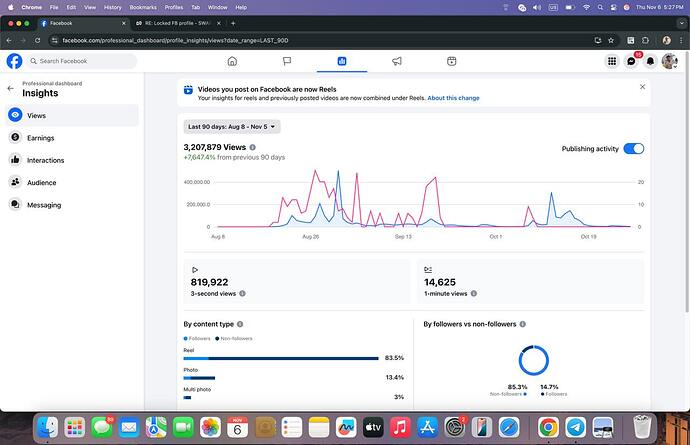Image resolution: width=690 pixels, height=445 pixels.
Task: Click the 819,922 3-second views card
Action: [297, 281]
